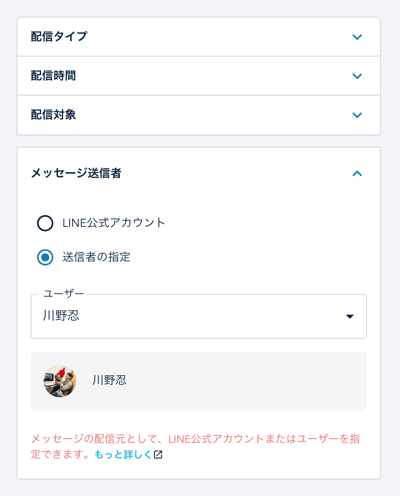
Task: Click the LINE公式アカウント label text
Action: pyautogui.click(x=114, y=223)
